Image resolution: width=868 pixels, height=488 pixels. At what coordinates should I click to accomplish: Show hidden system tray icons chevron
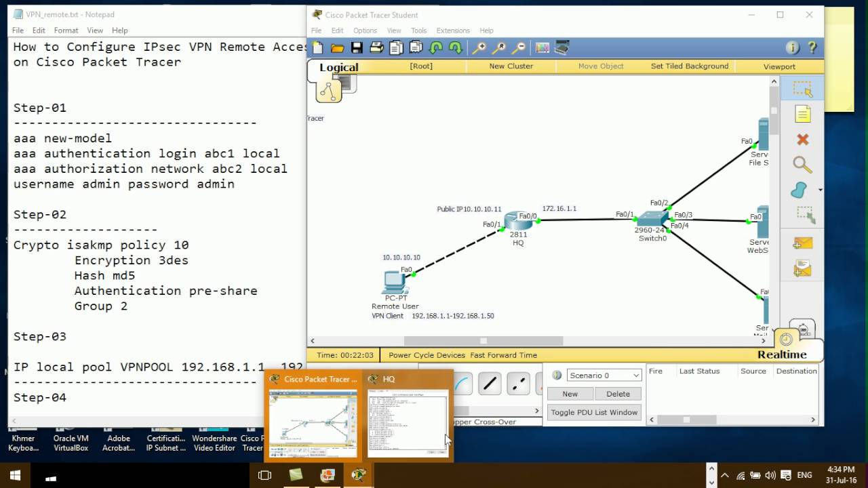point(724,476)
